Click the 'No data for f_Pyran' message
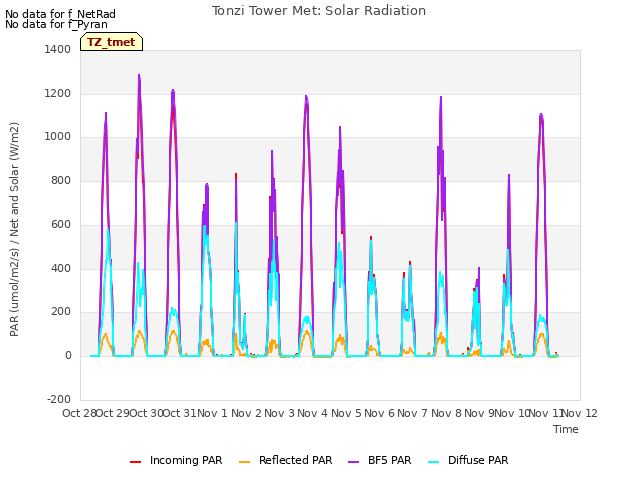This screenshot has height=480, width=640. (56, 24)
